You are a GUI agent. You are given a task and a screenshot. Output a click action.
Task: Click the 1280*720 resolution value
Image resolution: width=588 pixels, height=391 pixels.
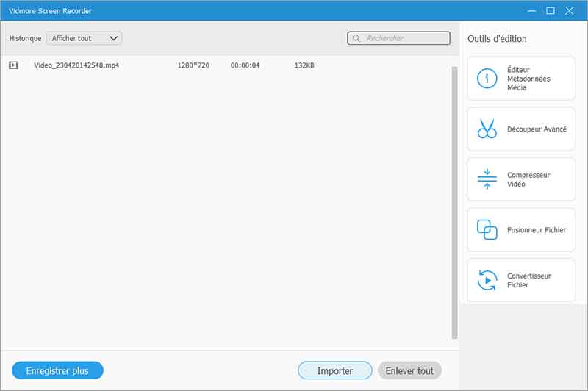pyautogui.click(x=193, y=65)
